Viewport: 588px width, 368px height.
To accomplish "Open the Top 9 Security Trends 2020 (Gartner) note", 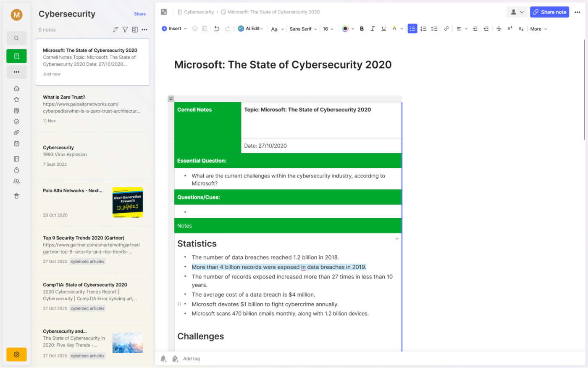I will 93,249.
